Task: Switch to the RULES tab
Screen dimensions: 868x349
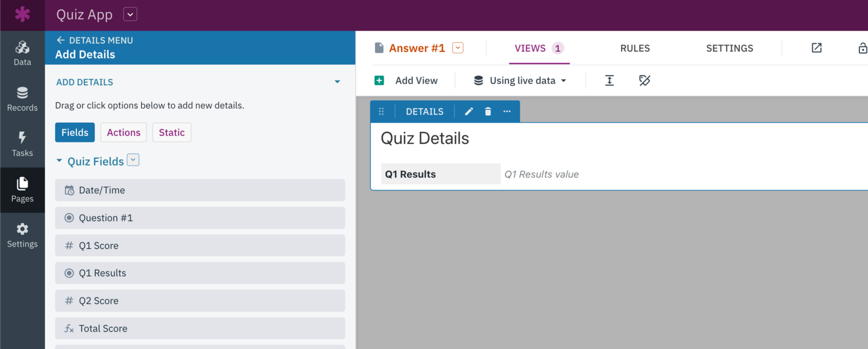Action: coord(635,48)
